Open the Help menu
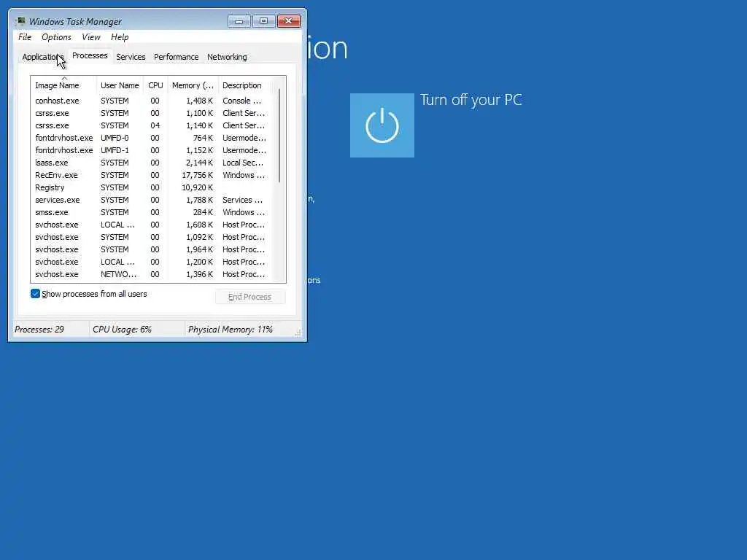 (120, 37)
